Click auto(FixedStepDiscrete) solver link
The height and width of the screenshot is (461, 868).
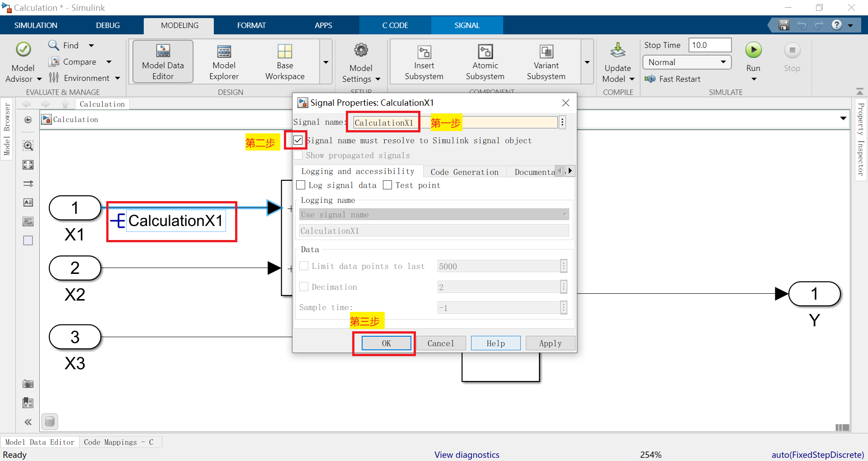(817, 455)
